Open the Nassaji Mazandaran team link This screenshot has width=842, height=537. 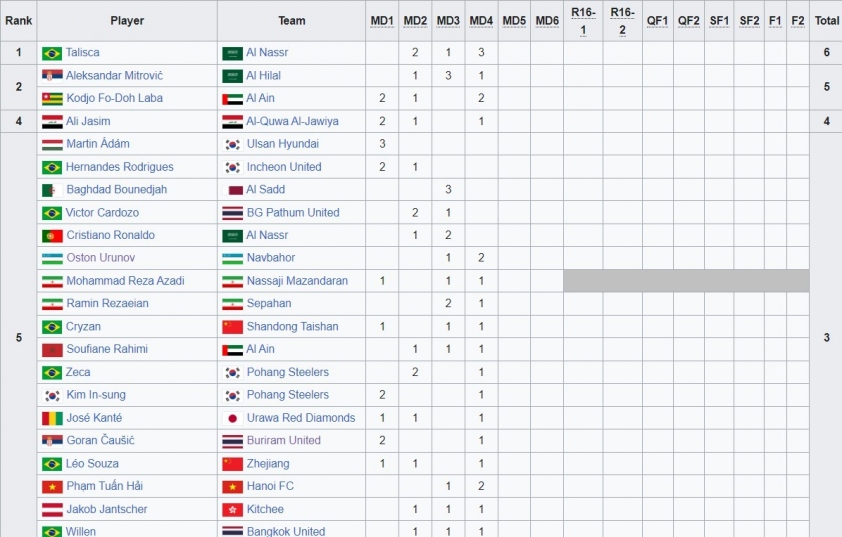[297, 281]
